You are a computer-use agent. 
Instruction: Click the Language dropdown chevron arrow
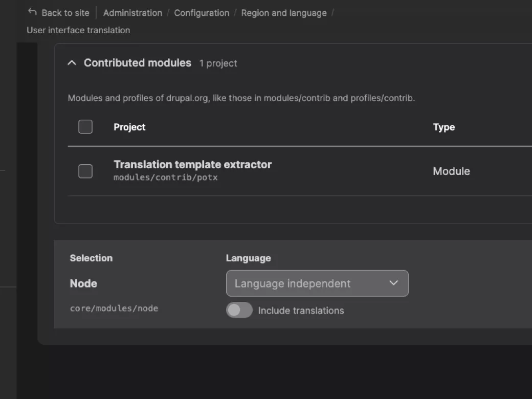[393, 283]
